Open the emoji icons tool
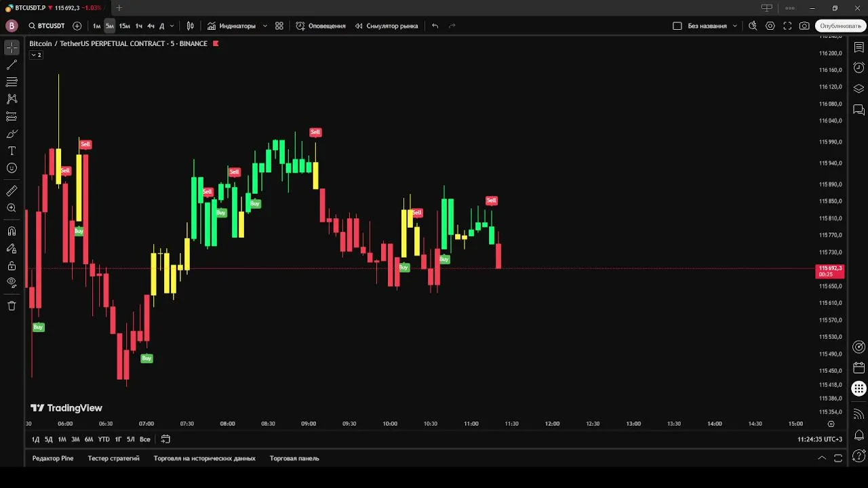The width and height of the screenshot is (868, 488). [12, 168]
